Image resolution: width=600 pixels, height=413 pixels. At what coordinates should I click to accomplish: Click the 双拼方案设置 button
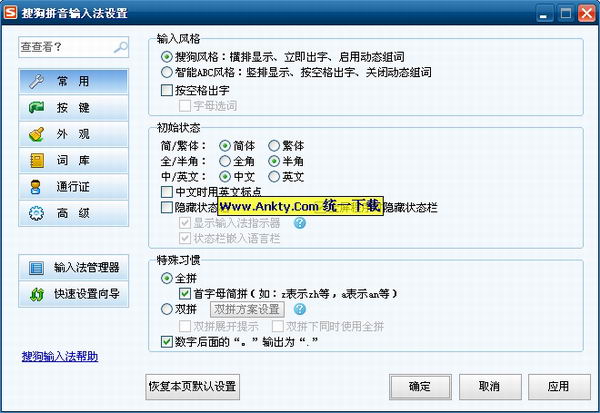(247, 309)
